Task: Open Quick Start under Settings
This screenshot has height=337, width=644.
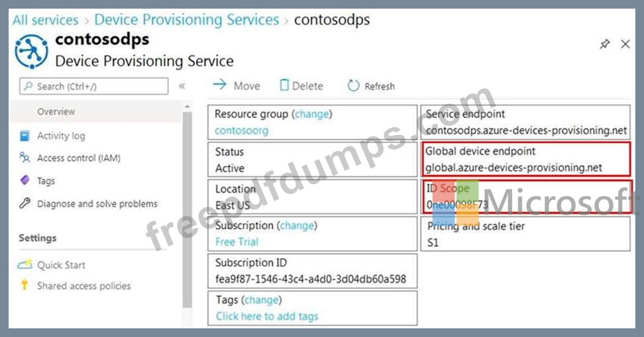Action: pyautogui.click(x=61, y=265)
